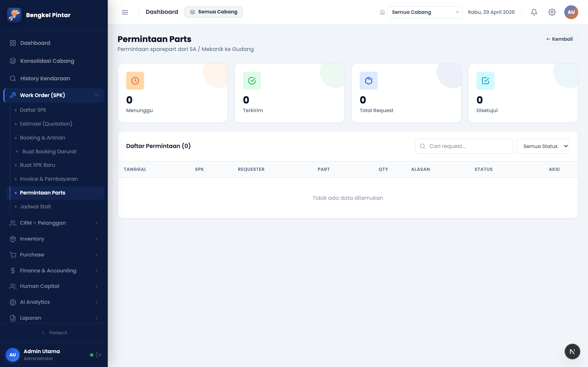Screen dimensions: 588x367
Task: Toggle sidebar with the hamburger menu icon
Action: 125,12
